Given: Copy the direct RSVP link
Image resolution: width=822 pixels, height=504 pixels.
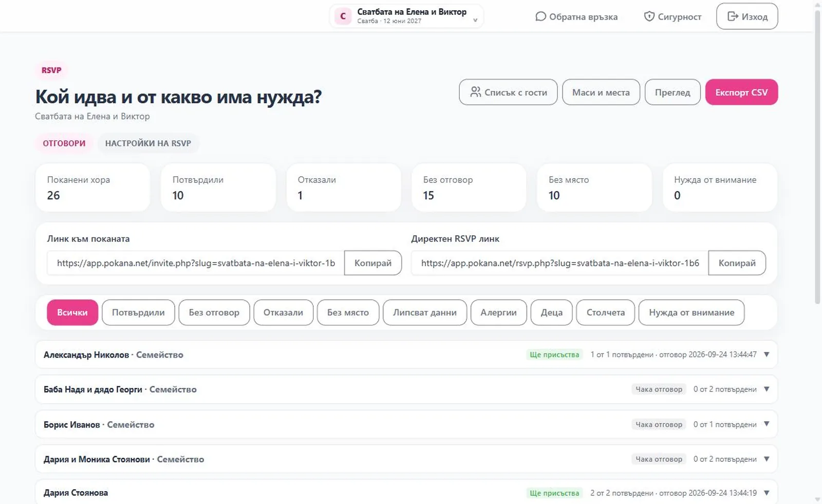Looking at the screenshot, I should (737, 263).
